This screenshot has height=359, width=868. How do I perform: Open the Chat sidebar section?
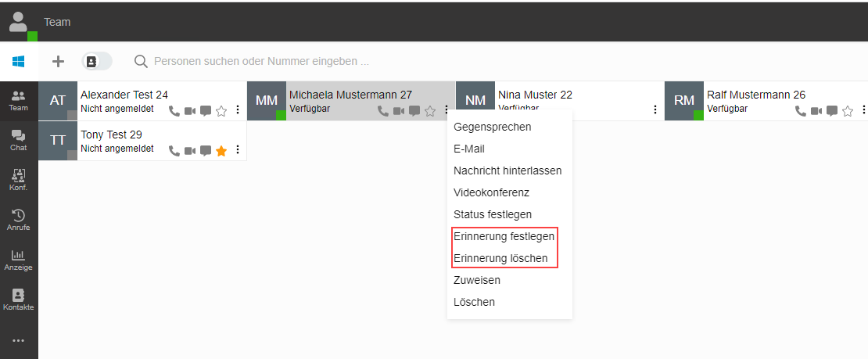19,141
